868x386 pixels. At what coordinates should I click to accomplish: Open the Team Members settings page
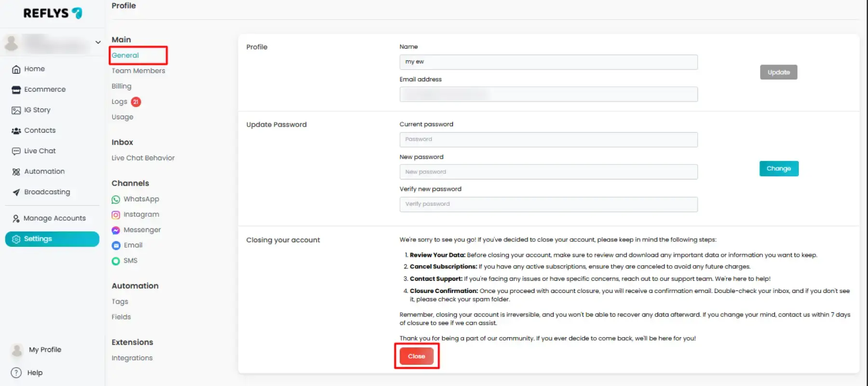(138, 71)
